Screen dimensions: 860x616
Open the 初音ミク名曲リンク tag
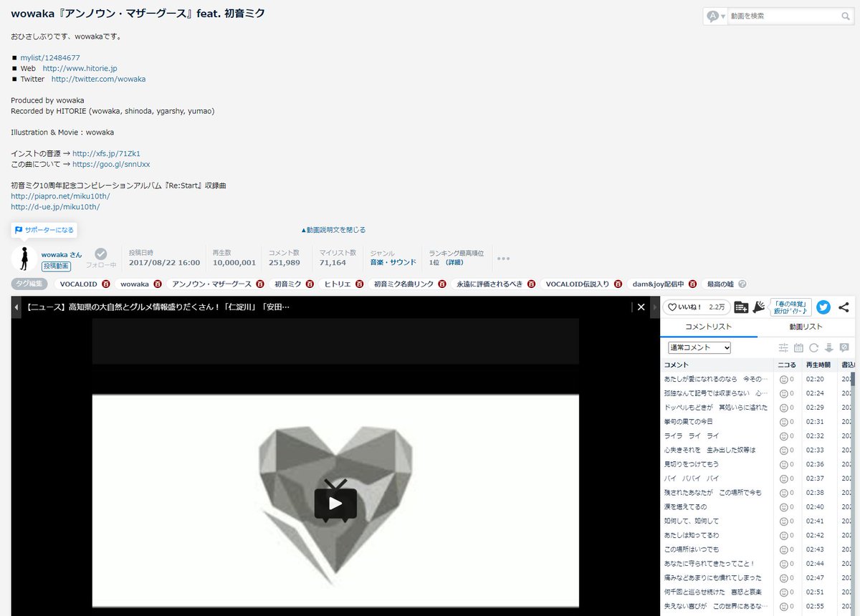coord(403,284)
